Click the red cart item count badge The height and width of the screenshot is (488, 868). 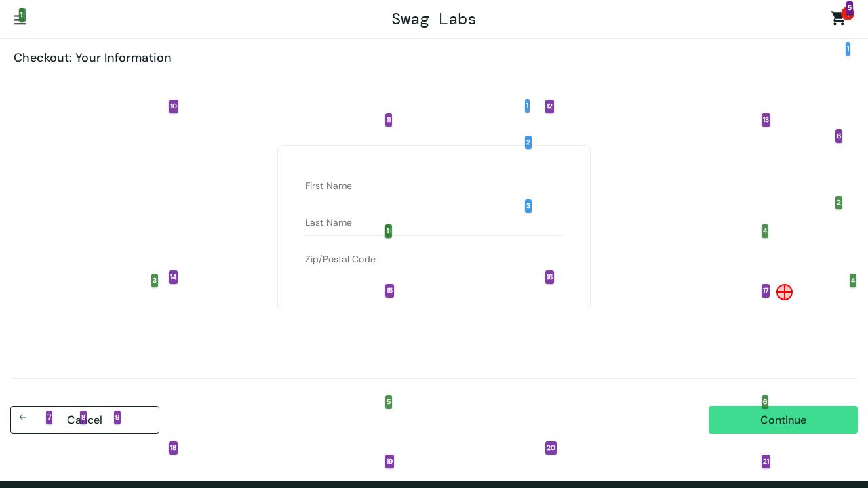848,14
